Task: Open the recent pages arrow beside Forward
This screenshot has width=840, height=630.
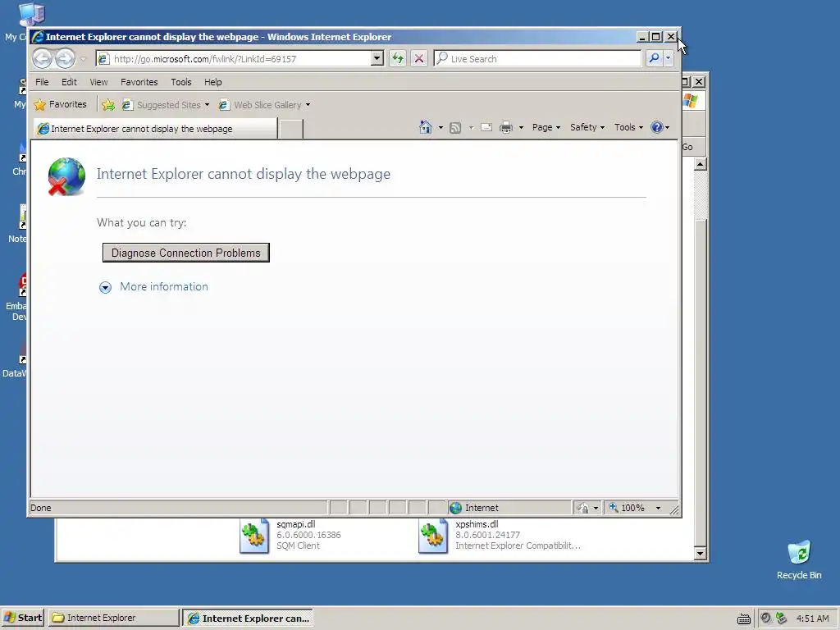Action: click(83, 59)
